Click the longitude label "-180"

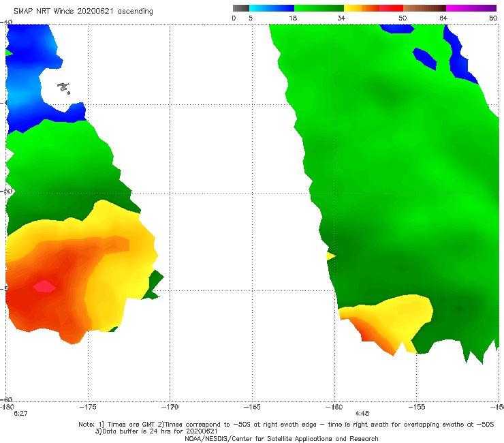tap(7, 407)
